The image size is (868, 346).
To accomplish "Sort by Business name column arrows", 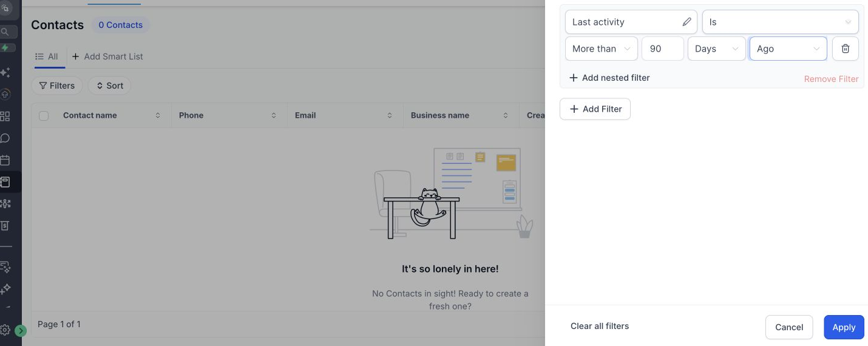I will coord(506,115).
